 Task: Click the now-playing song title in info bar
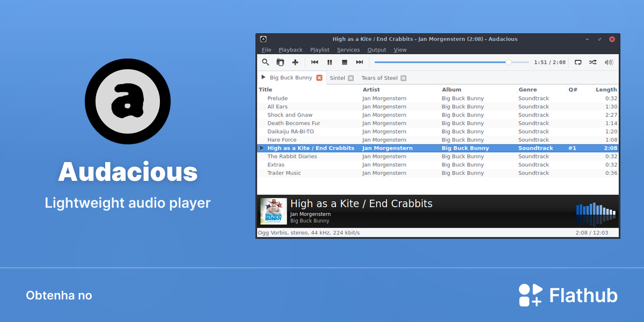pyautogui.click(x=361, y=203)
